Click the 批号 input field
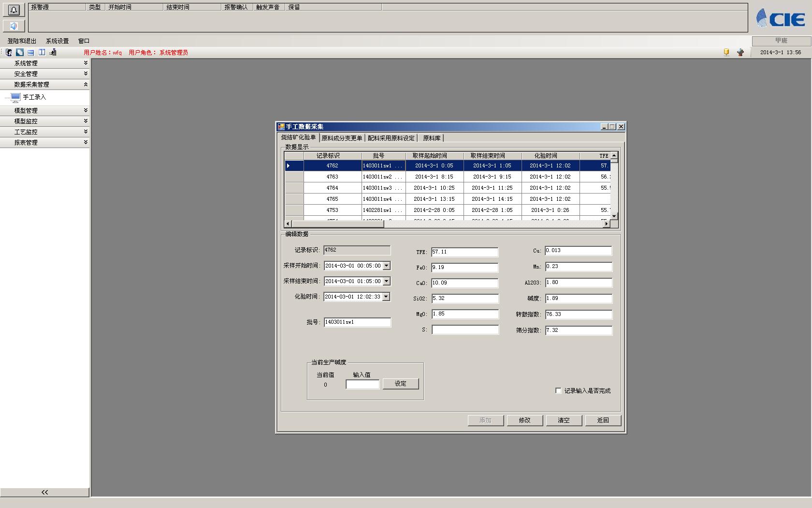 point(357,322)
